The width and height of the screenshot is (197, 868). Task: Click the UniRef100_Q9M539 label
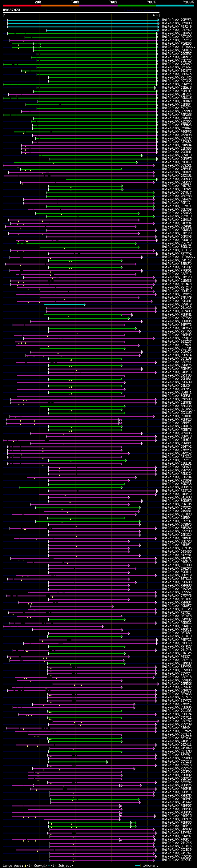[177, 179]
